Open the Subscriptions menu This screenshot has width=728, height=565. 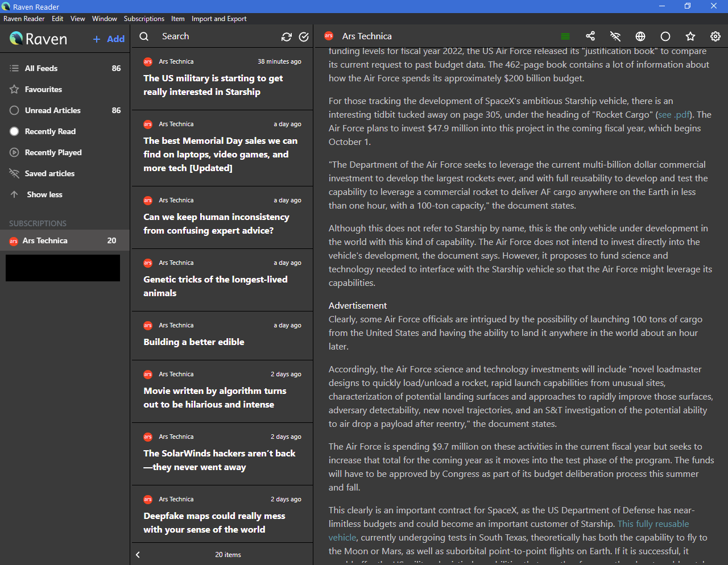coord(144,19)
